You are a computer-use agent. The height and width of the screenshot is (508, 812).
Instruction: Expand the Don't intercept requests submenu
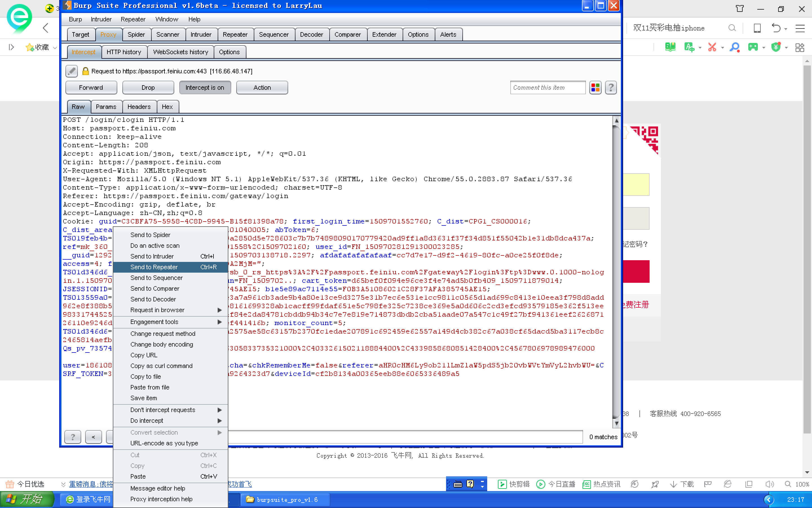click(171, 410)
